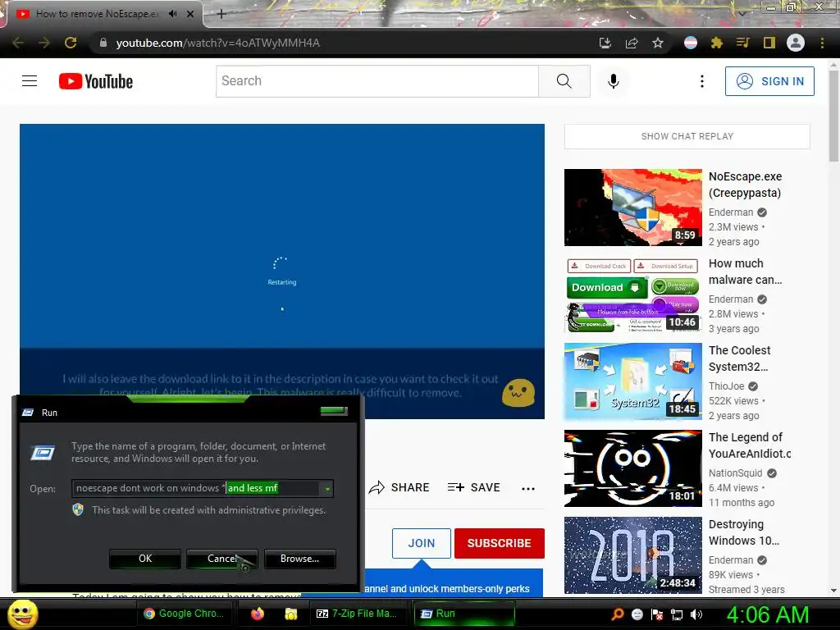This screenshot has height=630, width=840.
Task: Click the install/download page icon in address bar
Action: pyautogui.click(x=605, y=43)
